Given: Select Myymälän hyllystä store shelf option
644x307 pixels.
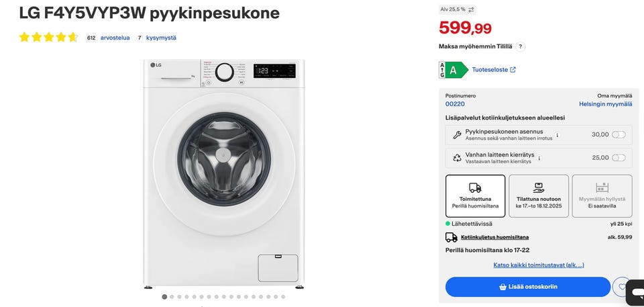Looking at the screenshot, I should click(x=602, y=196).
